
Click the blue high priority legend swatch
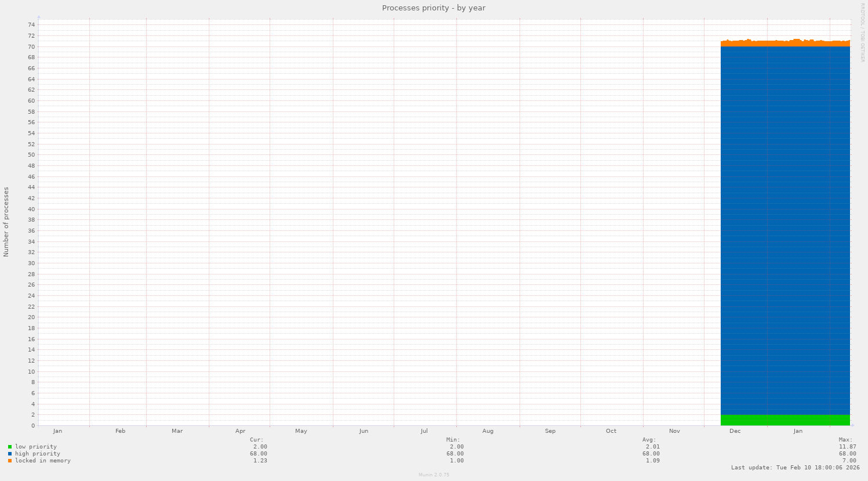click(x=10, y=454)
